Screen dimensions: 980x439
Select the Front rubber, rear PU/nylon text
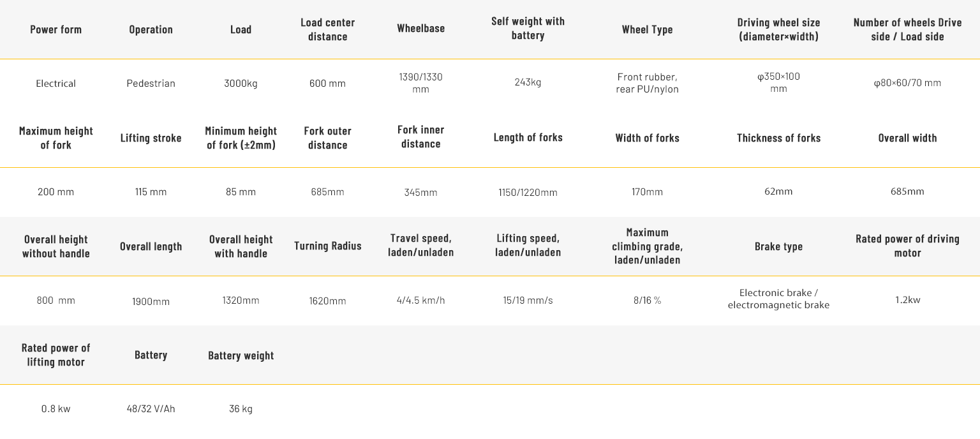(647, 83)
